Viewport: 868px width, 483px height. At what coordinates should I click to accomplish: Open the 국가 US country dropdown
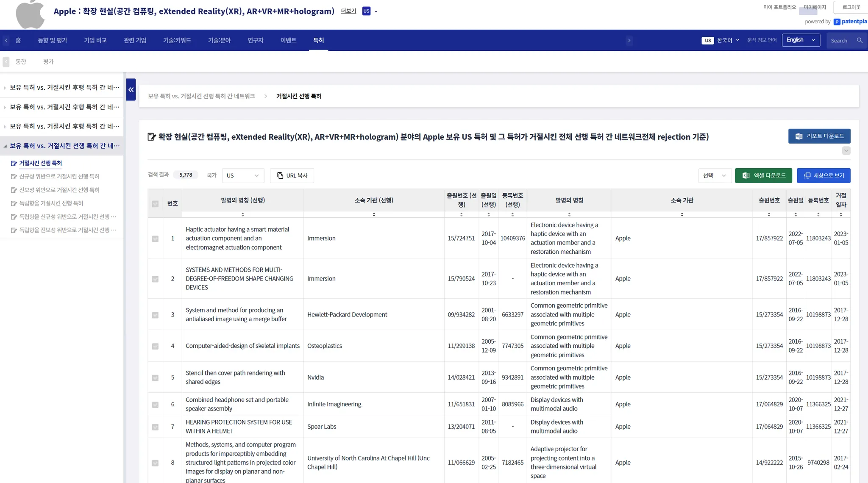coord(243,175)
